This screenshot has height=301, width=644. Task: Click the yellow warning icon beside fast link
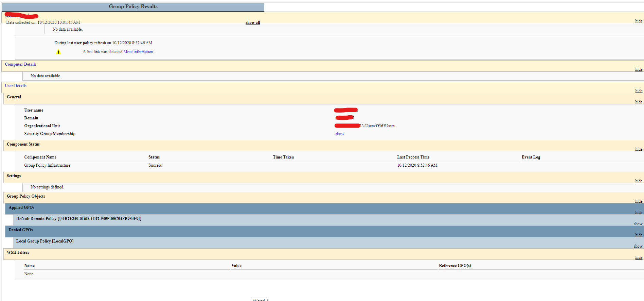[x=58, y=52]
